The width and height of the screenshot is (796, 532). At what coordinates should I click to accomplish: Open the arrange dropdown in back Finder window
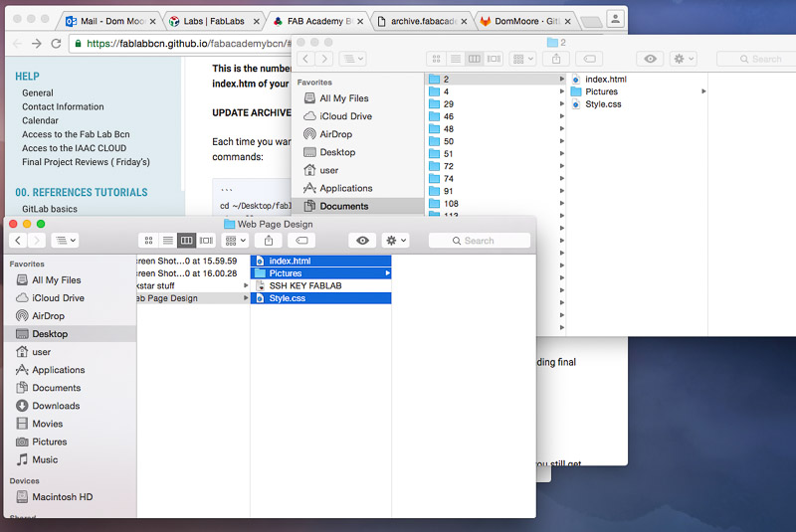pos(523,59)
